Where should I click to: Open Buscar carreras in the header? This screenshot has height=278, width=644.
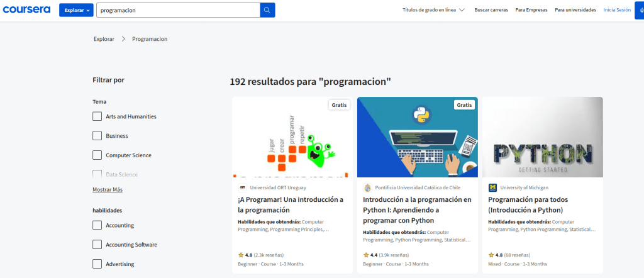click(491, 10)
